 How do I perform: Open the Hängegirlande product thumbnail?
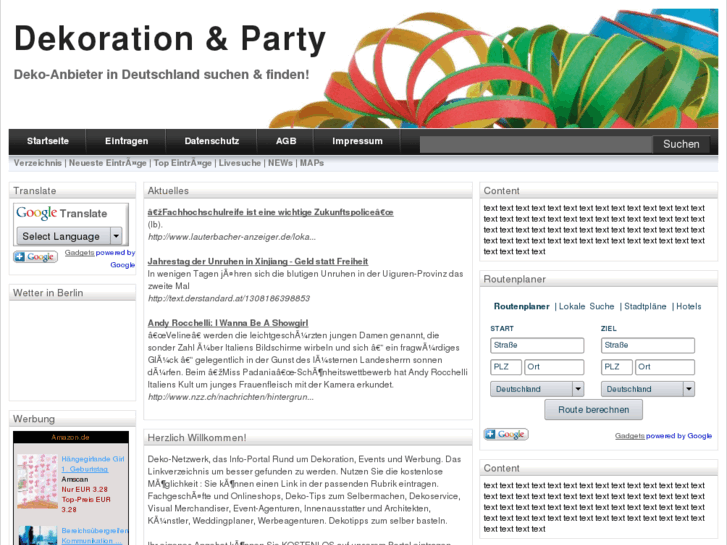click(37, 481)
